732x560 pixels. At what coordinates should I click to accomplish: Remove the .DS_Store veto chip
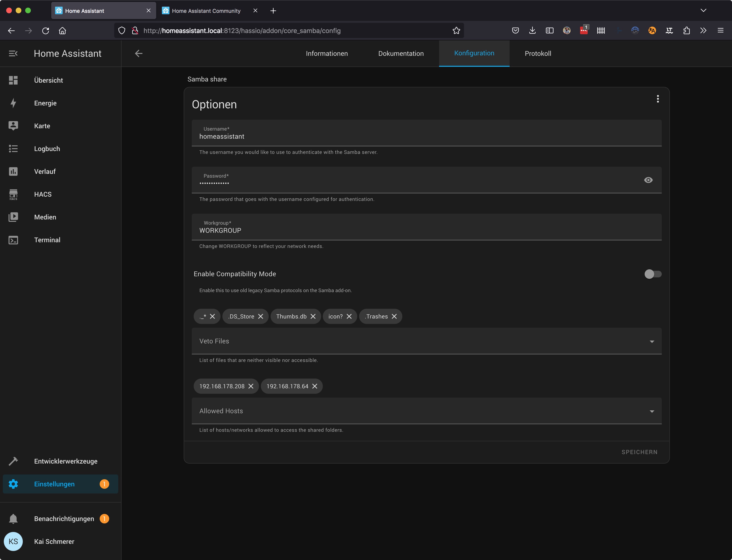[x=261, y=316]
